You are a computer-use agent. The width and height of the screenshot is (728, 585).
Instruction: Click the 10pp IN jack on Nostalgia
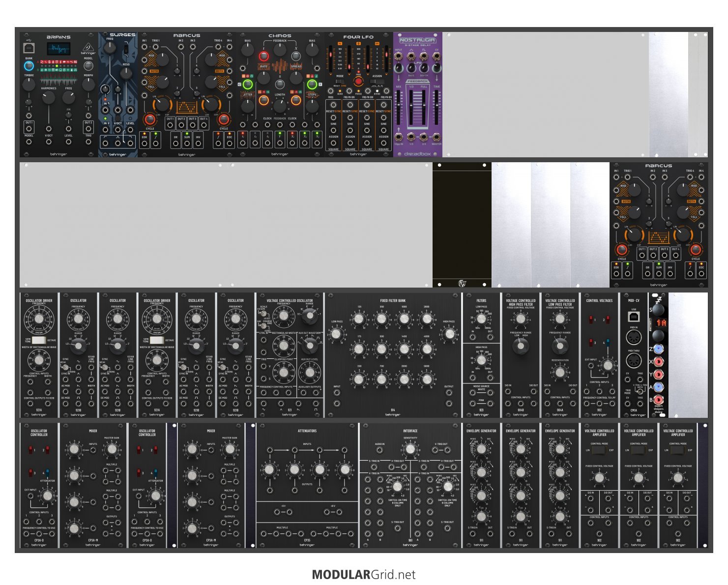point(399,137)
